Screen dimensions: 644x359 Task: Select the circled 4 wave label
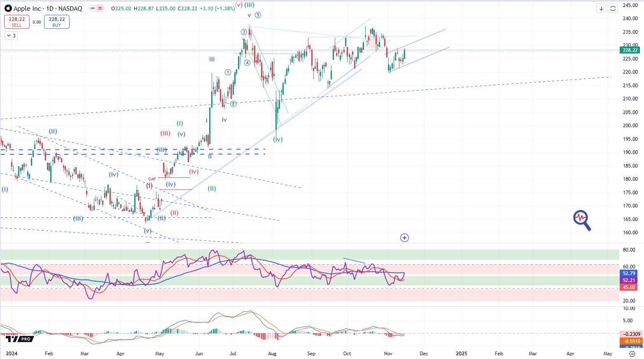click(247, 63)
